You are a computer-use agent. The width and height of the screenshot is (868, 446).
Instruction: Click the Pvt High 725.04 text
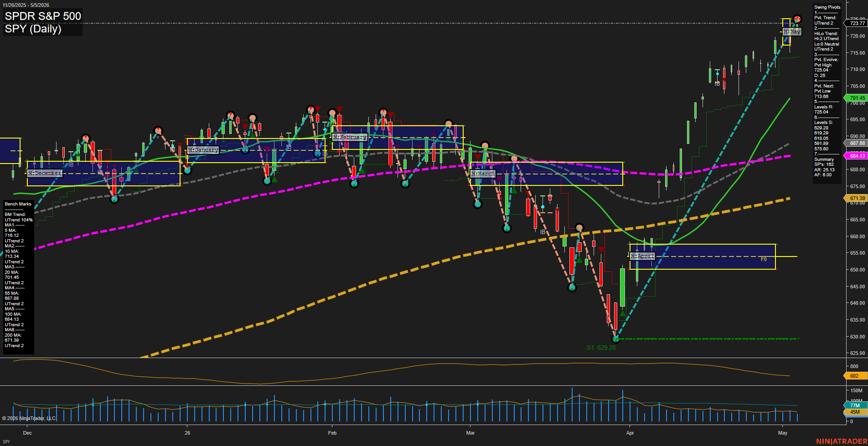coord(823,67)
